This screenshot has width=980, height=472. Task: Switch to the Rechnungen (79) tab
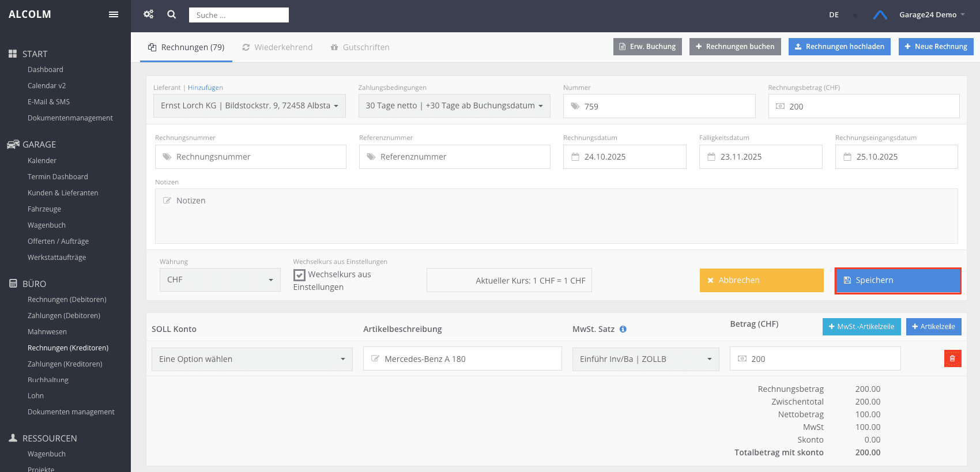[186, 47]
